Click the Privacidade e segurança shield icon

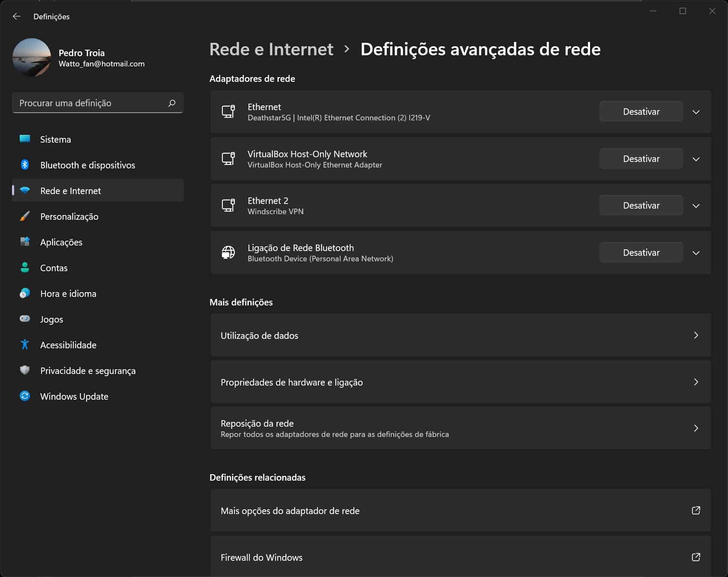click(x=25, y=371)
